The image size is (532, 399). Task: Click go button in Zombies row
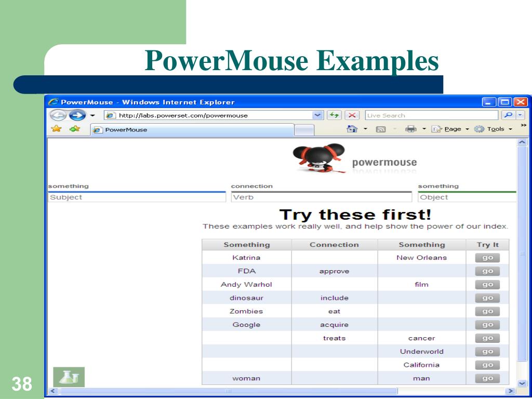[487, 311]
